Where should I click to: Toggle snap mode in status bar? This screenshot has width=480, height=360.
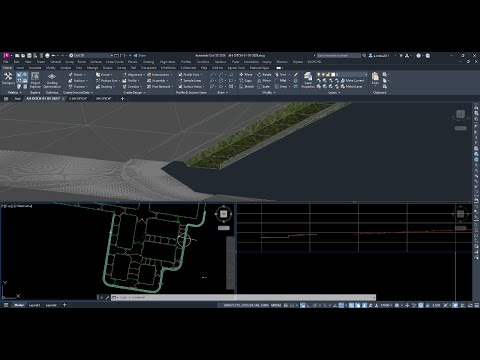[x=292, y=305]
